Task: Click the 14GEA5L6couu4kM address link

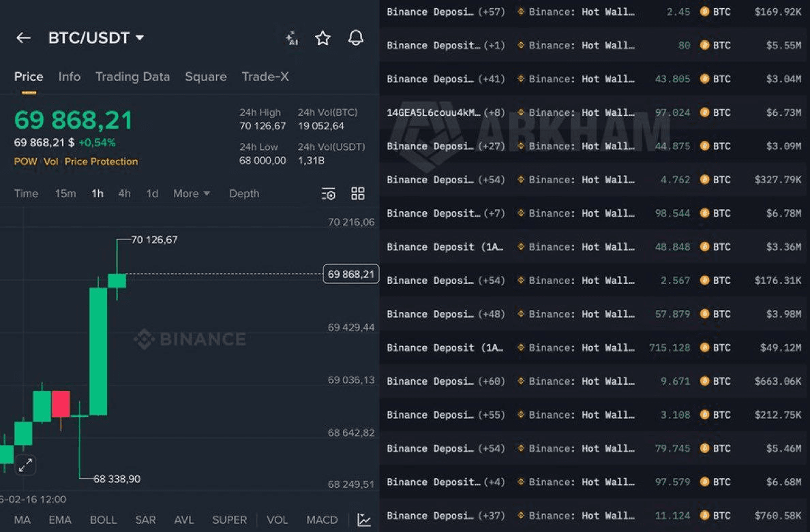Action: [x=433, y=112]
